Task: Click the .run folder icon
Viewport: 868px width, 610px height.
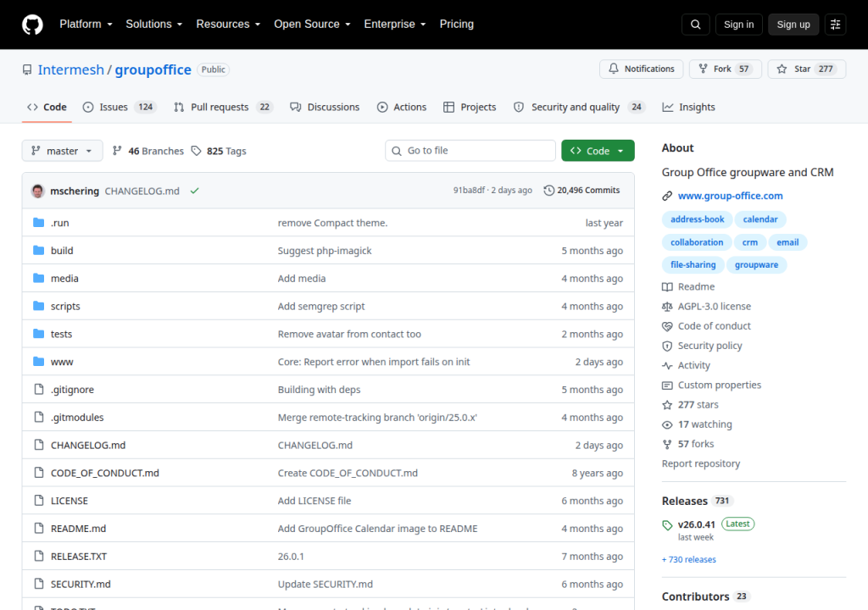Action: click(38, 223)
